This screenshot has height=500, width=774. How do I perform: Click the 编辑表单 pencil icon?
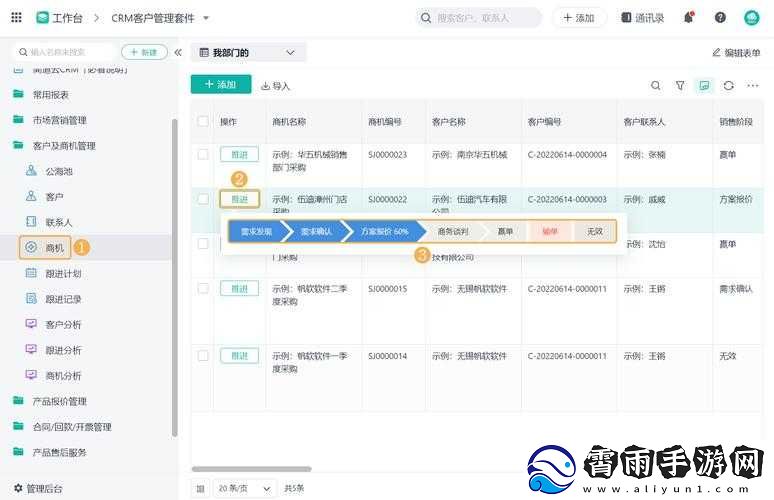pyautogui.click(x=716, y=52)
